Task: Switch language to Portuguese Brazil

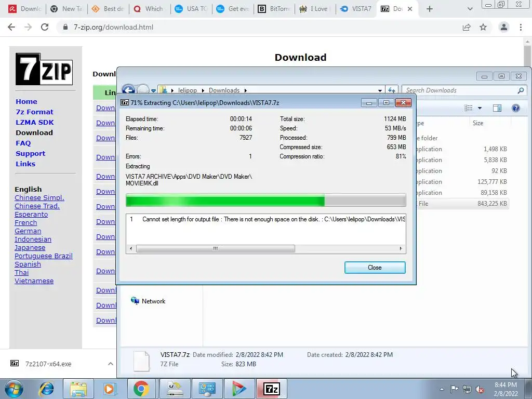Action: point(44,256)
